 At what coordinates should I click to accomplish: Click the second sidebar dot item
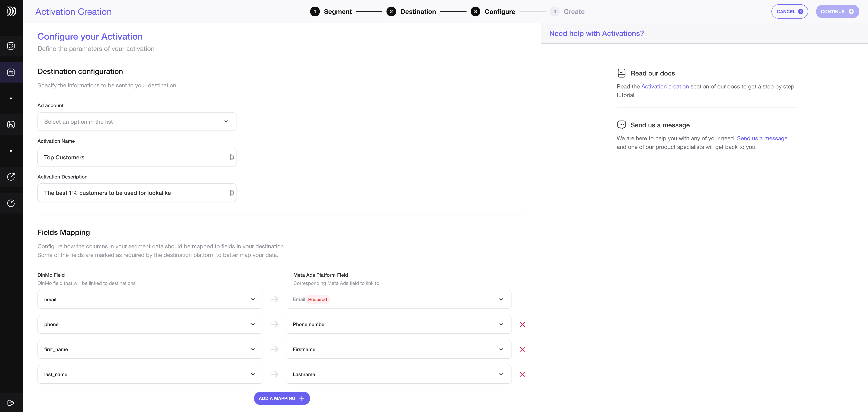click(11, 151)
